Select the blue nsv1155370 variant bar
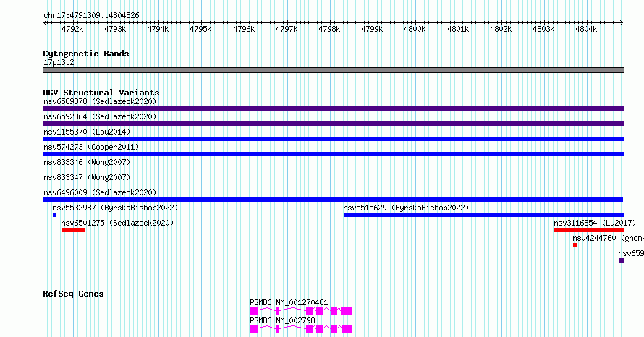644x337 pixels. pyautogui.click(x=333, y=139)
